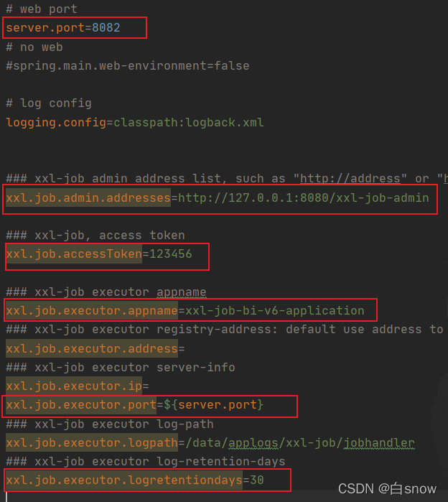Screen dimensions: 448x502
Task: Click the 'xxl-job executor server-info' comment
Action: (121, 367)
